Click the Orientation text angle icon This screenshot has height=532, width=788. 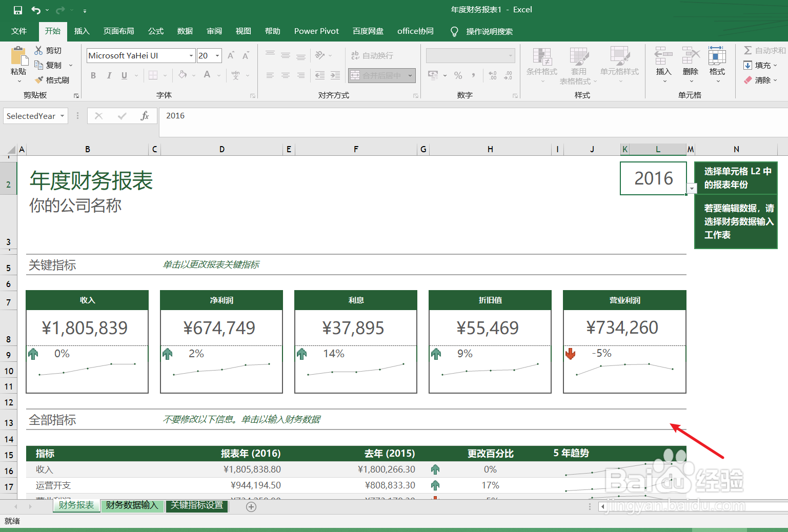[320, 55]
